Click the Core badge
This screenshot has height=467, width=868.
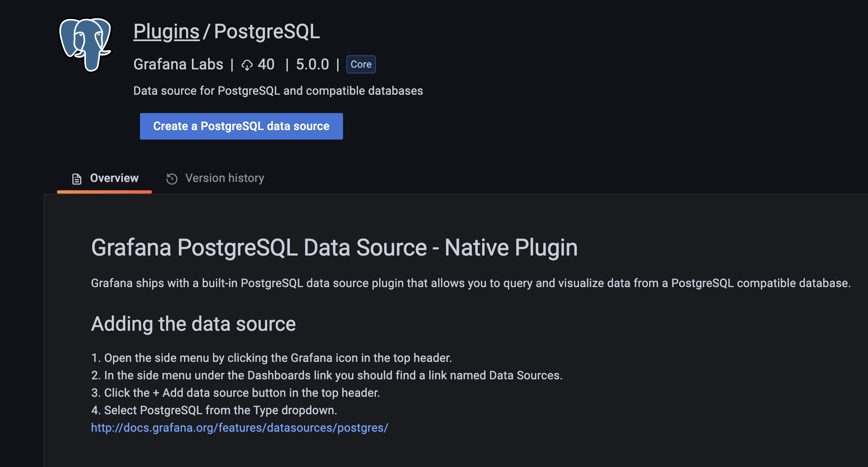pos(361,64)
